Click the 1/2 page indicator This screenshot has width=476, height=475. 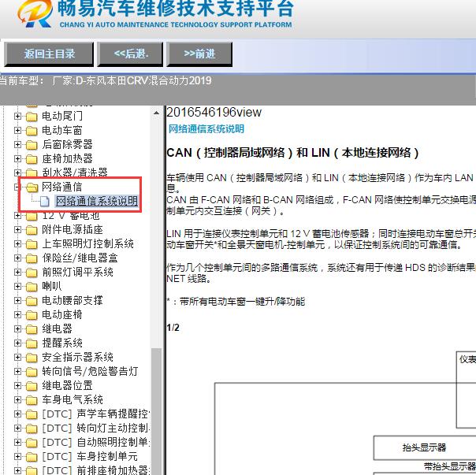[173, 328]
